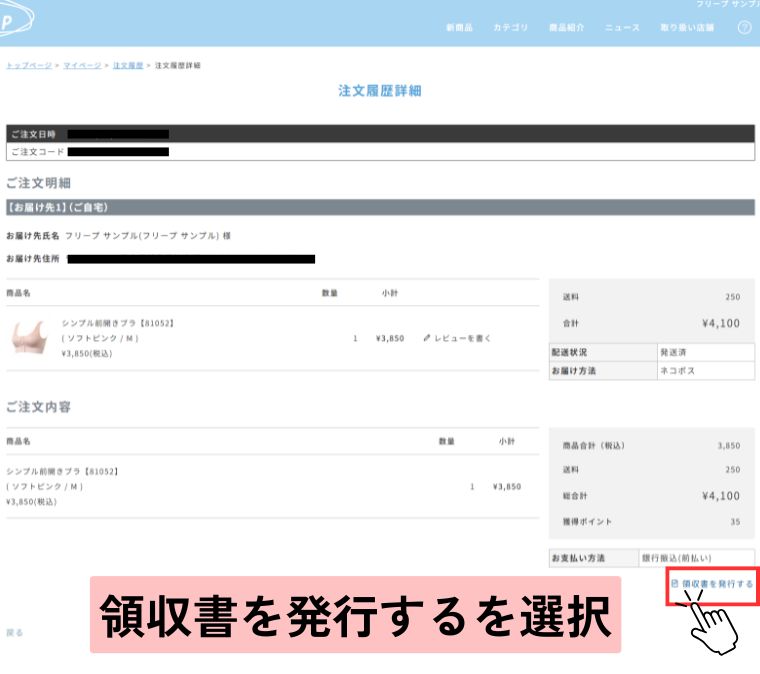
Task: Click the hand pointer illustration
Action: coord(711,622)
